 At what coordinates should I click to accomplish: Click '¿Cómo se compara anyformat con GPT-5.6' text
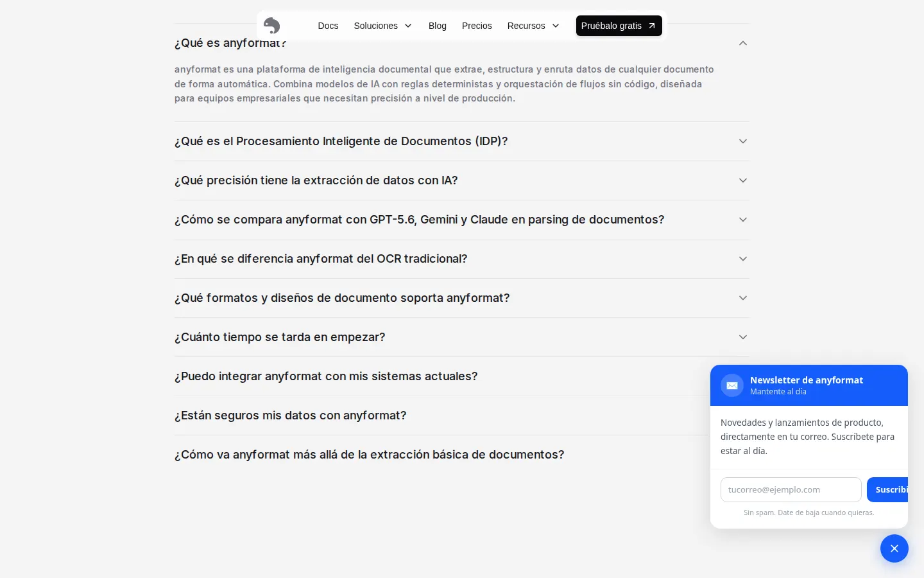[x=420, y=220]
